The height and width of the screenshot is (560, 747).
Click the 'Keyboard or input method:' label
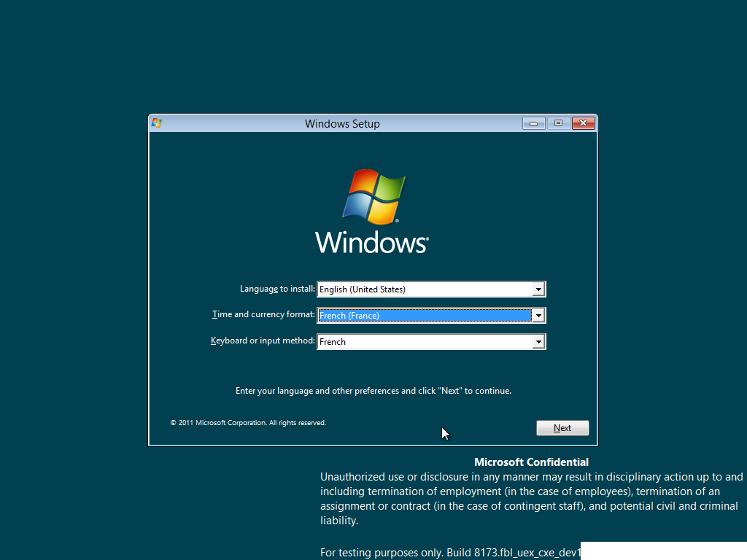(263, 341)
